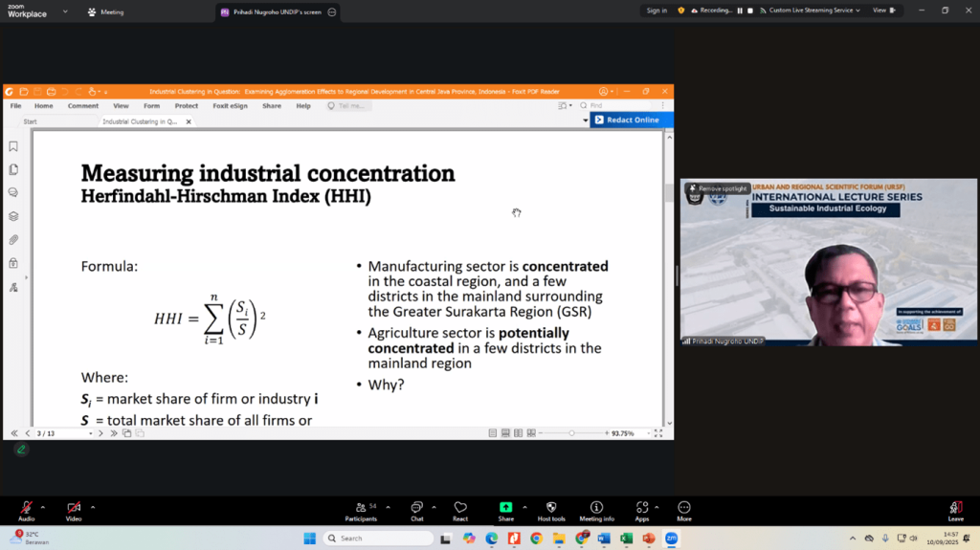Open the Protect menu in Foxit
The width and height of the screenshot is (980, 550).
pos(186,106)
